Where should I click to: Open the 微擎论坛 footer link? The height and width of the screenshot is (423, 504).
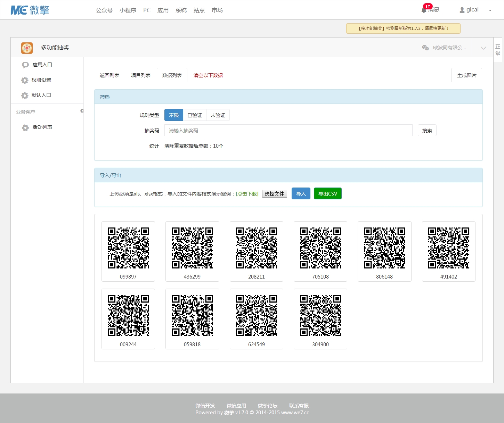[268, 406]
